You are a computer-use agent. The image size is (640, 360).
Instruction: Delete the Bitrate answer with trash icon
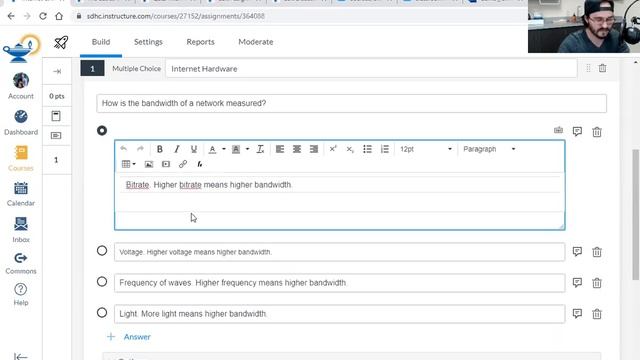pos(597,132)
